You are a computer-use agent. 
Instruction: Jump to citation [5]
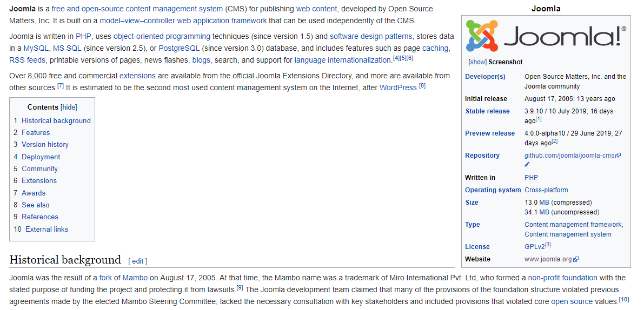(403, 58)
